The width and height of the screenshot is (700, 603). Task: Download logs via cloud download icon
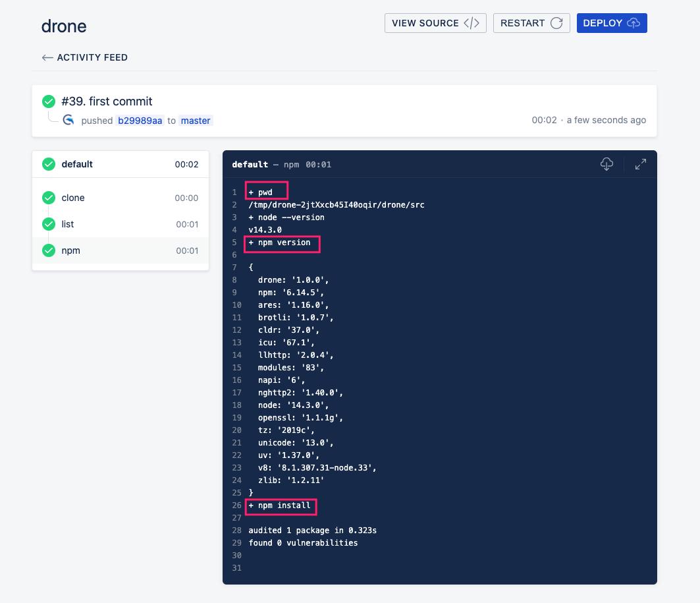(x=606, y=164)
